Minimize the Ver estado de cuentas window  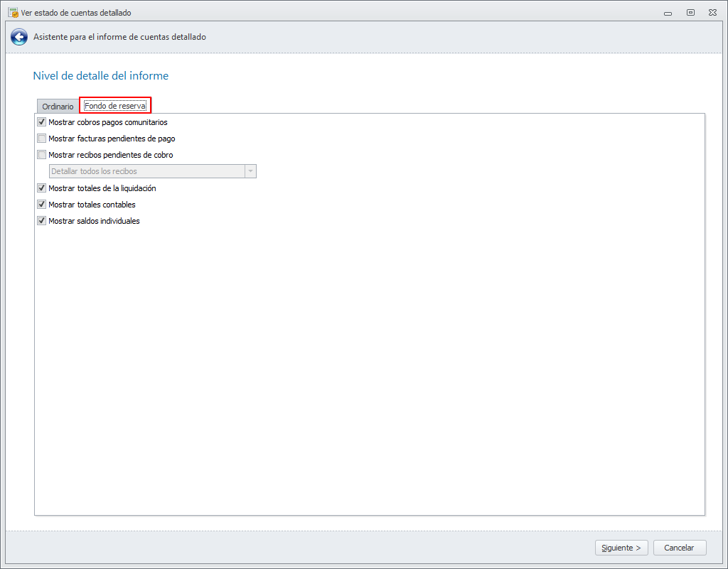point(668,13)
